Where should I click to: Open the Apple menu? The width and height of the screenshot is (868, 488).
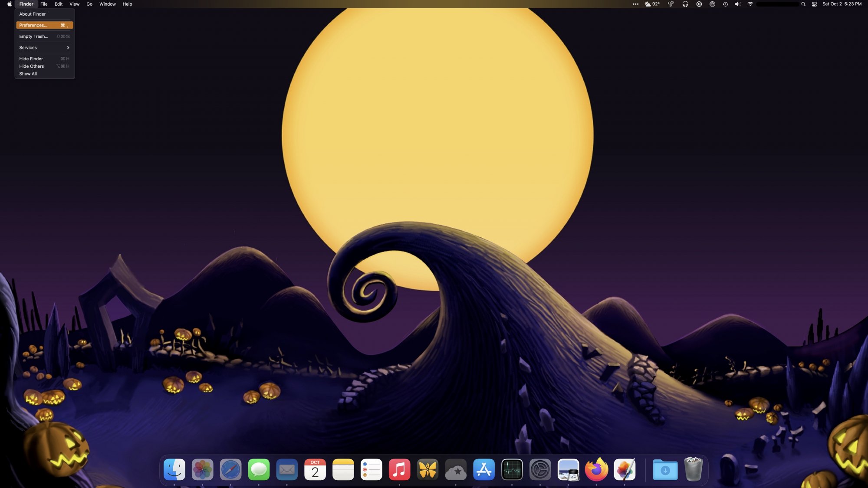coord(10,4)
